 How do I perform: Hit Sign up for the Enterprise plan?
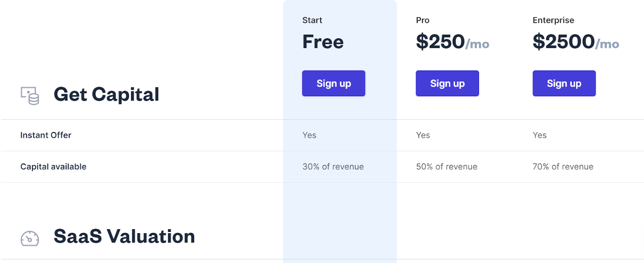click(x=563, y=83)
